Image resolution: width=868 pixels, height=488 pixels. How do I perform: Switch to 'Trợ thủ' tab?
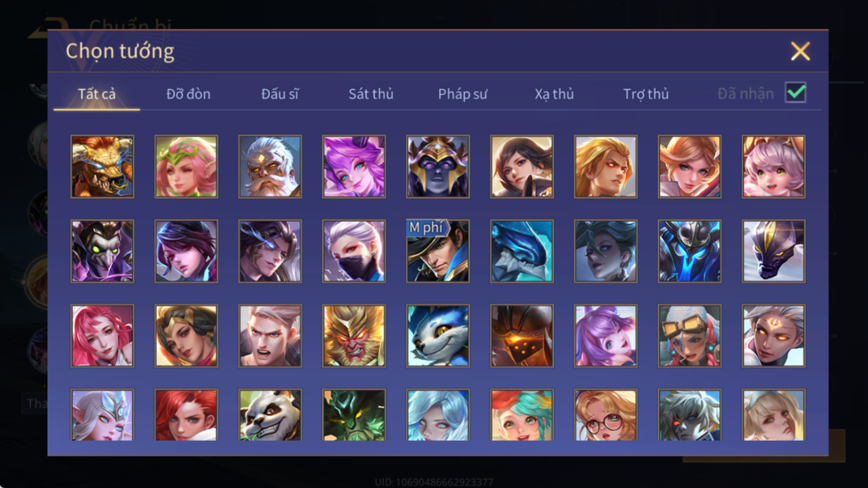tap(646, 94)
